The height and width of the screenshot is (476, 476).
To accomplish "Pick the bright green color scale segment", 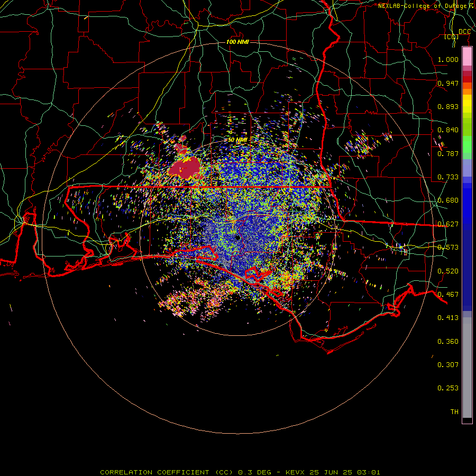I will click(467, 144).
